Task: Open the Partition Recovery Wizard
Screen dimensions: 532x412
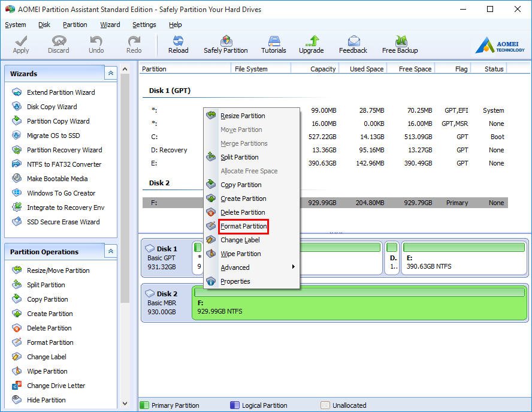Action: (57, 150)
